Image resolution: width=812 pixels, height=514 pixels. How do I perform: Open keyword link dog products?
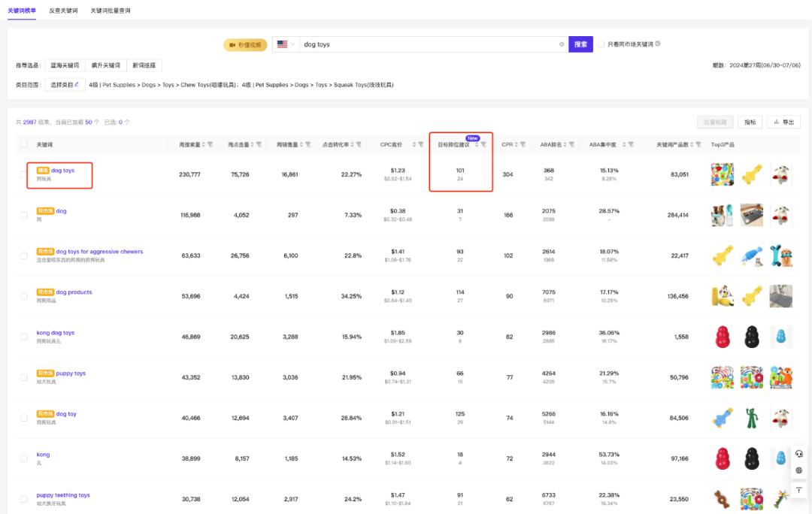coord(74,292)
